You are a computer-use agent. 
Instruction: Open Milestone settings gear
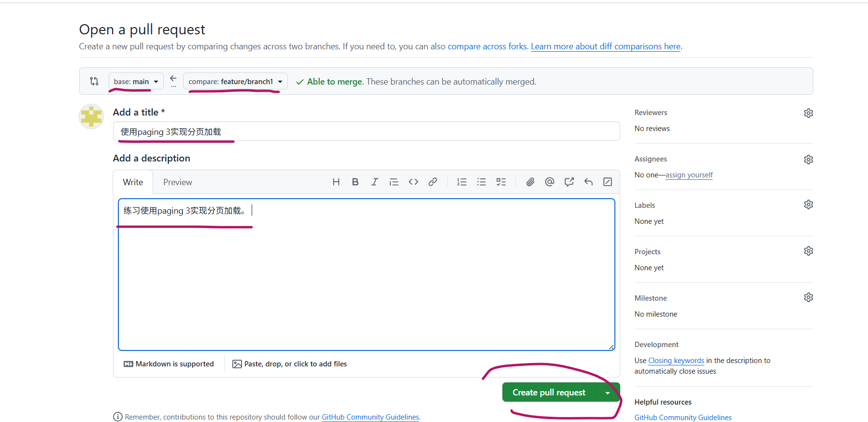point(809,297)
